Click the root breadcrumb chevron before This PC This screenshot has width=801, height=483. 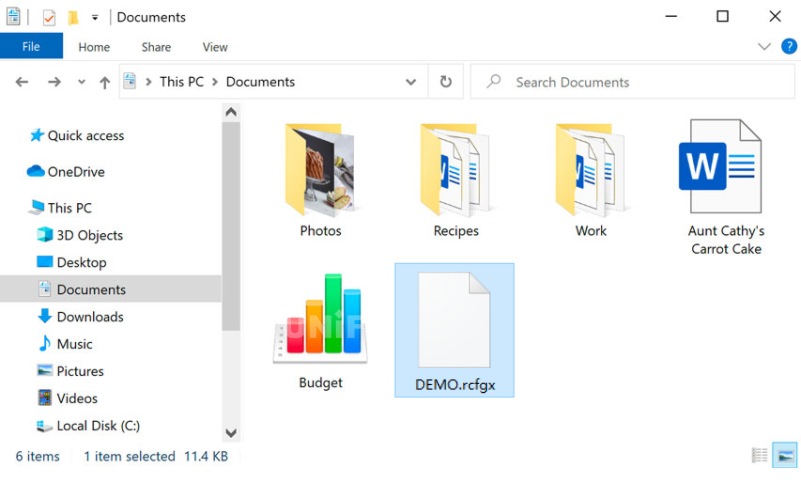(149, 82)
